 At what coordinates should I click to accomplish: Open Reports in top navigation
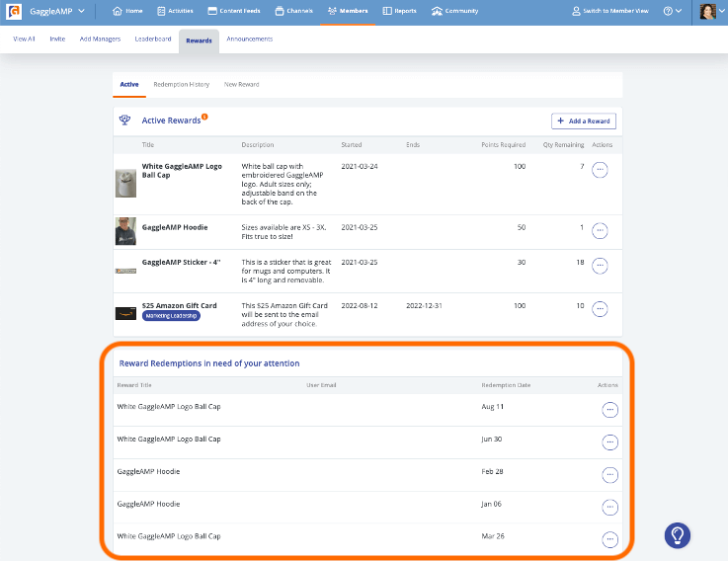pyautogui.click(x=399, y=11)
